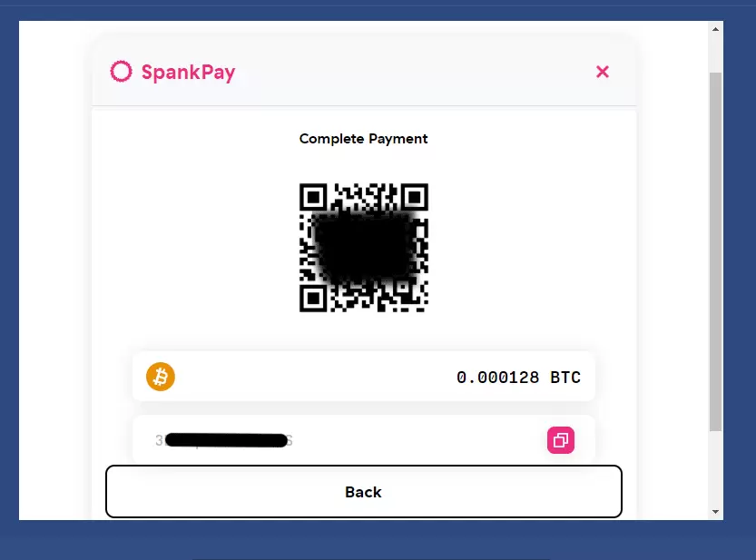
Task: Click empty space in the address field
Action: click(x=415, y=440)
